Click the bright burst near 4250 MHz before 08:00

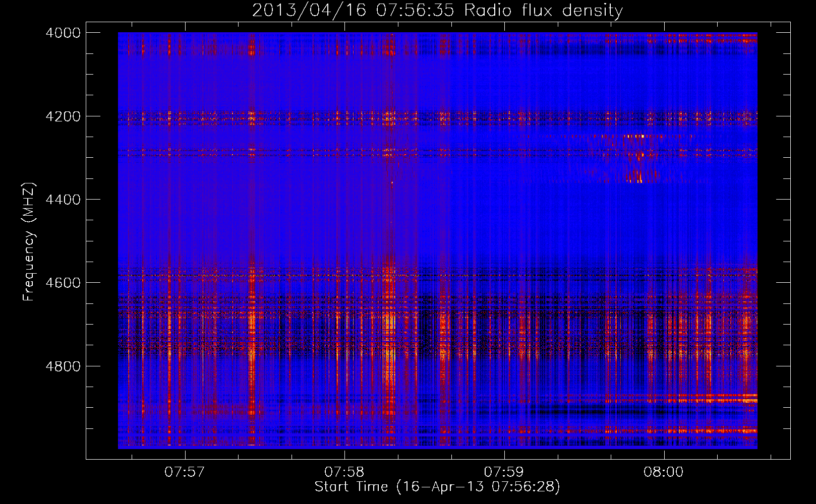pos(634,136)
